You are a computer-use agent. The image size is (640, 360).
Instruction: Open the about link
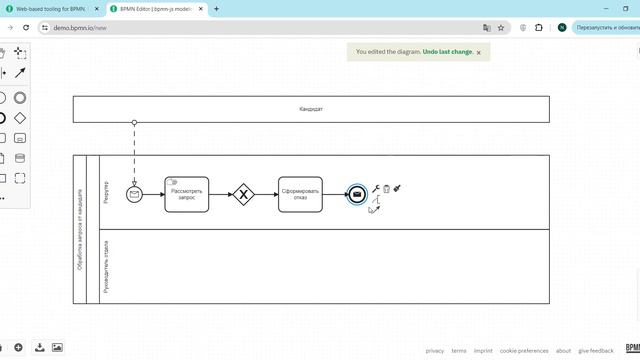pyautogui.click(x=563, y=351)
